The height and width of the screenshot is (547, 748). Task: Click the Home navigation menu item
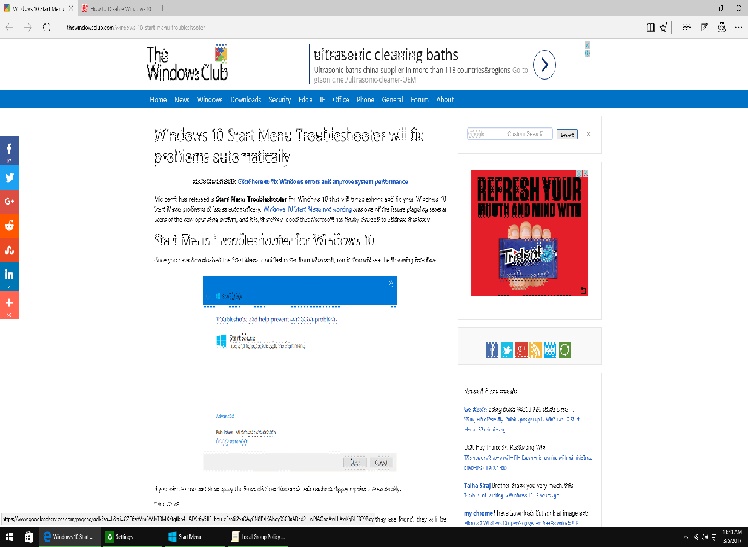tap(158, 100)
